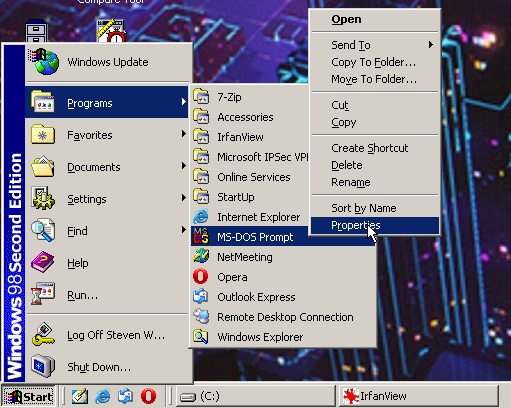This screenshot has width=511, height=408.
Task: Switch to IrfanView taskbar window
Action: (419, 396)
